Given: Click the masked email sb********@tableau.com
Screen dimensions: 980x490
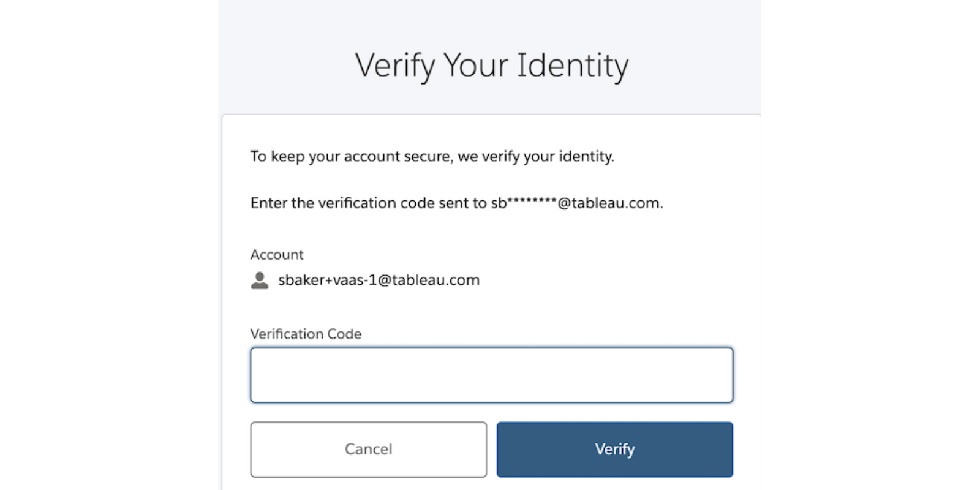Looking at the screenshot, I should [x=576, y=203].
